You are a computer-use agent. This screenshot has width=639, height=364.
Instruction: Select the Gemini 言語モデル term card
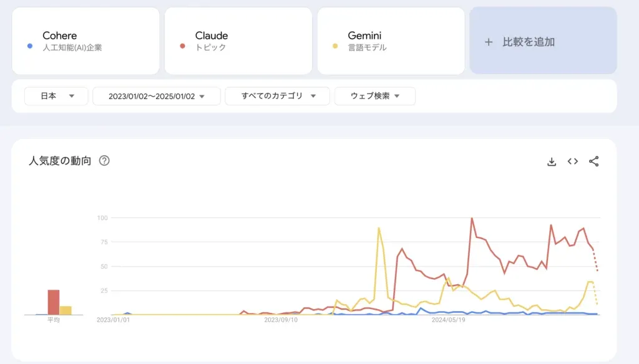coord(391,41)
